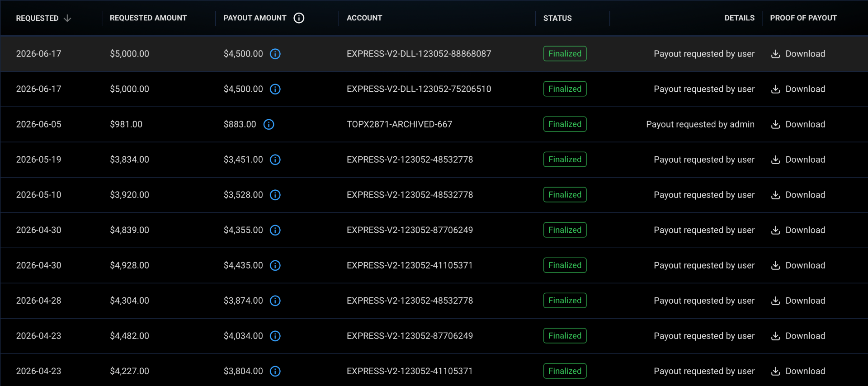This screenshot has height=386, width=868.
Task: Show info for the $3,528.00 payout
Action: (275, 195)
